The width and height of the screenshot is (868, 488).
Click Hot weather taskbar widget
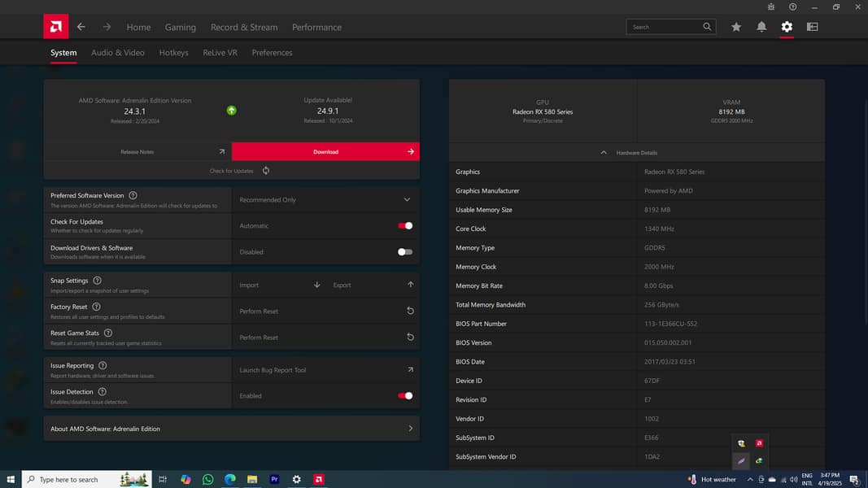(713, 479)
